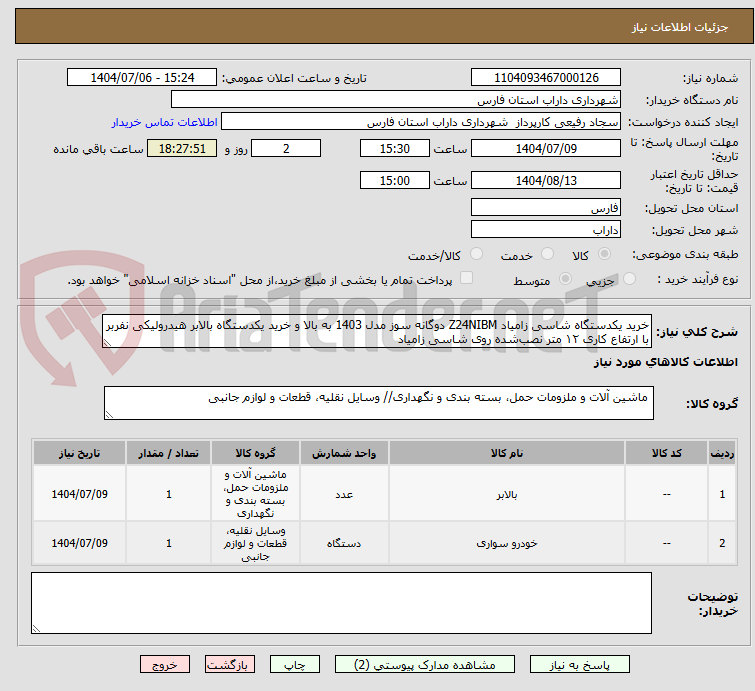Click price validity time 15:00 field
This screenshot has width=755, height=691.
point(395,180)
